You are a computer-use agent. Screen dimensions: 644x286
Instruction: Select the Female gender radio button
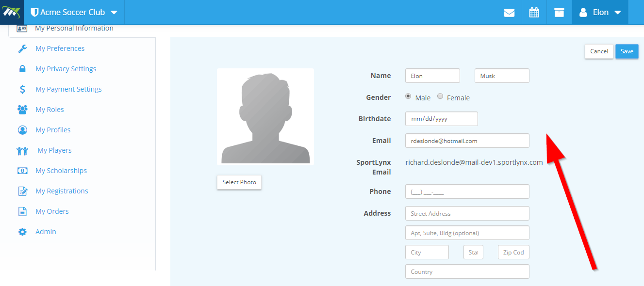pos(440,96)
